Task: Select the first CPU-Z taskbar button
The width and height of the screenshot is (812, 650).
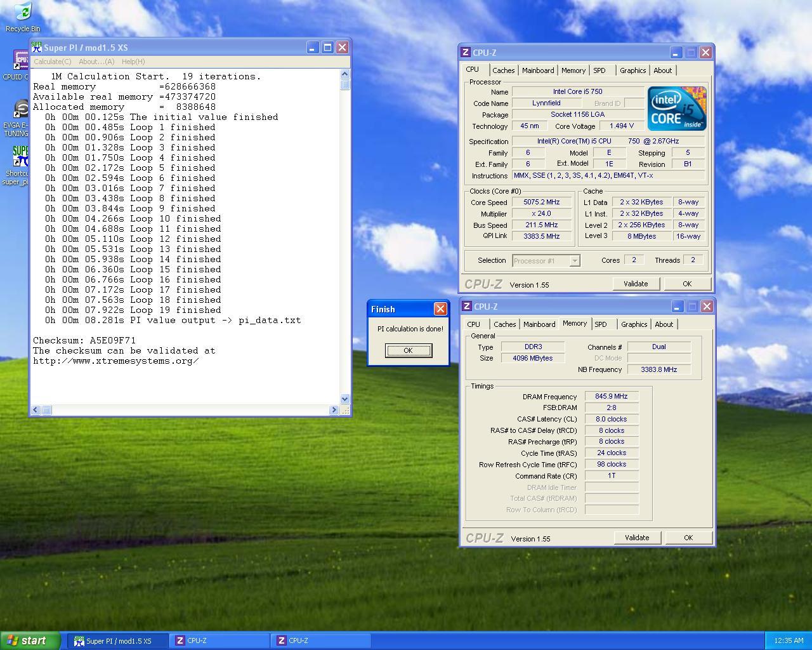Action: [x=219, y=641]
